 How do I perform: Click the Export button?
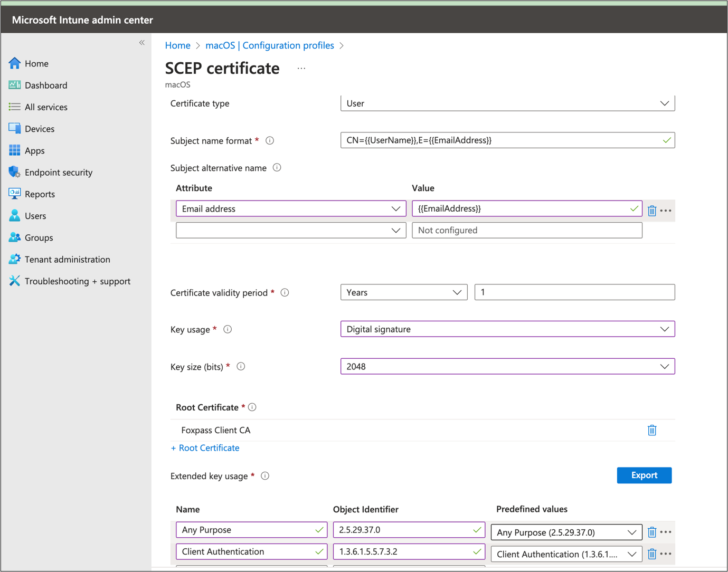point(644,475)
